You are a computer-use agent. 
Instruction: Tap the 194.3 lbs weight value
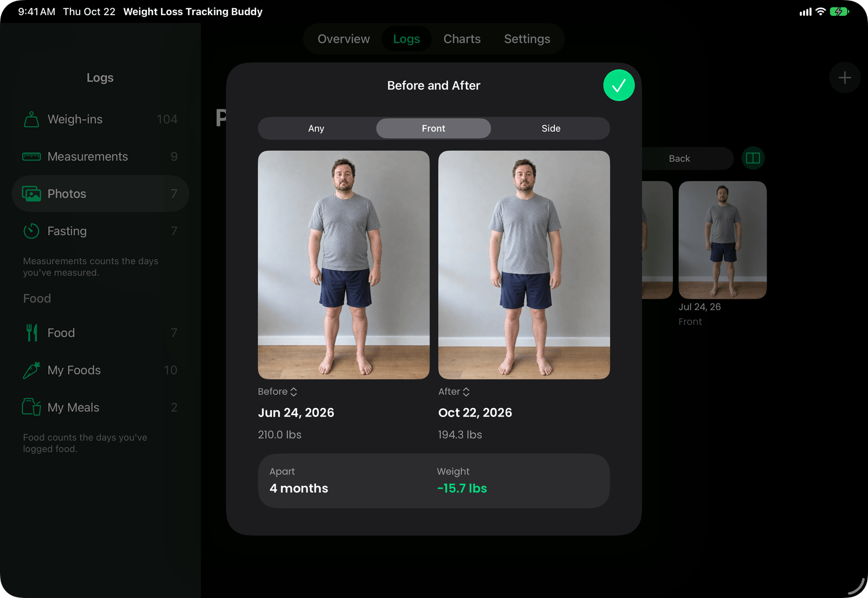pyautogui.click(x=460, y=435)
